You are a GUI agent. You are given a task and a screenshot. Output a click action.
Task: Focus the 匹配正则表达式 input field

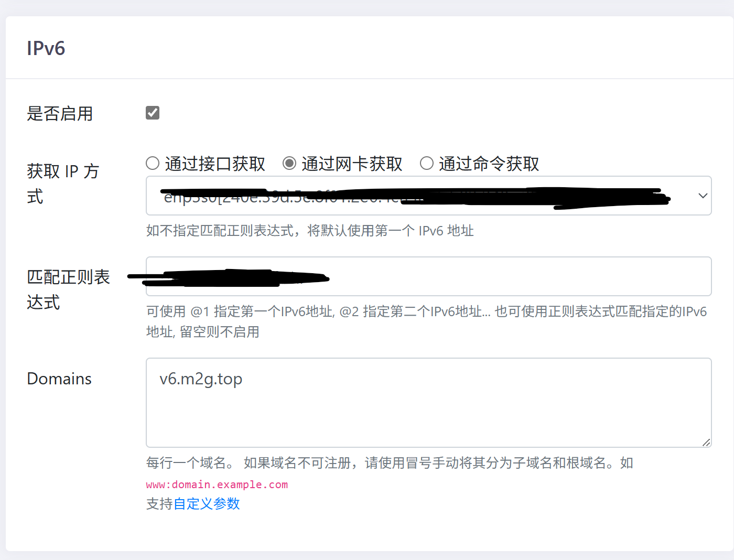[428, 276]
